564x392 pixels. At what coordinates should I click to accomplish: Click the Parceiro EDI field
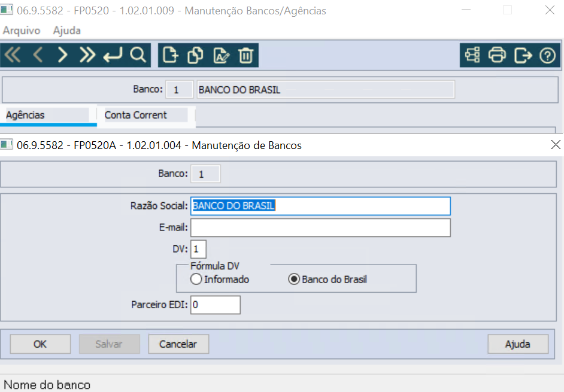[x=215, y=305]
